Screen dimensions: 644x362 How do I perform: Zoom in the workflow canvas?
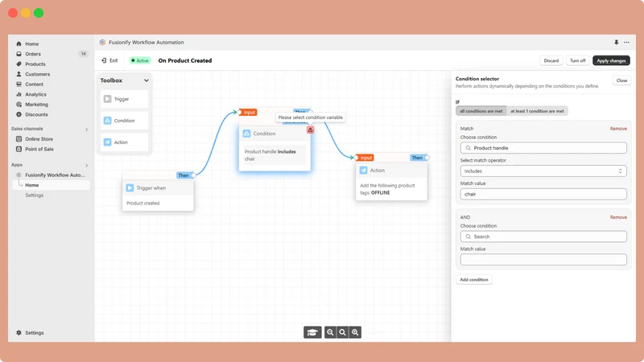355,332
